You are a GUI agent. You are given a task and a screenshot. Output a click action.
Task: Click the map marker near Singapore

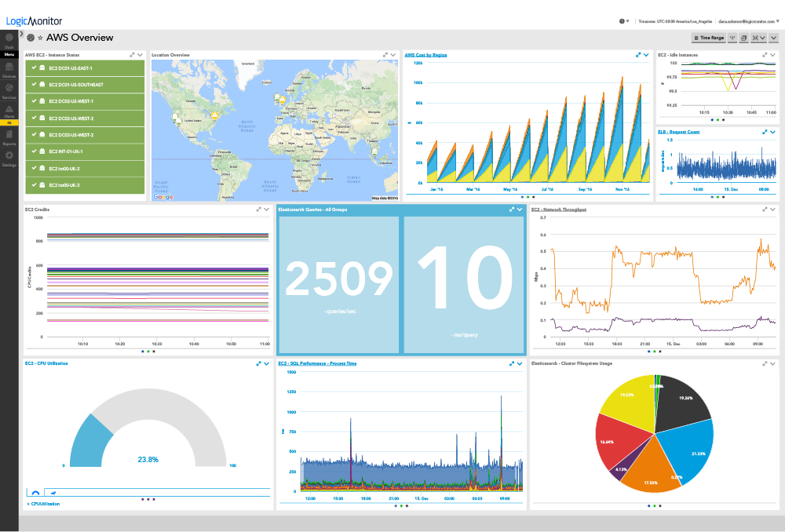point(374,151)
